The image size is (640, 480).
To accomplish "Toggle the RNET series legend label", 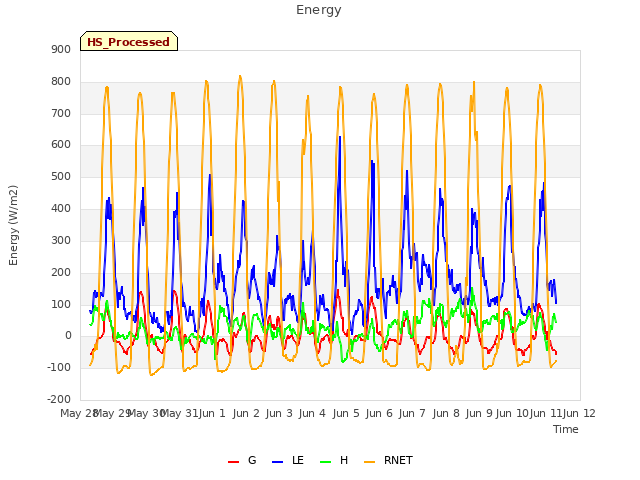I will coord(398,460).
